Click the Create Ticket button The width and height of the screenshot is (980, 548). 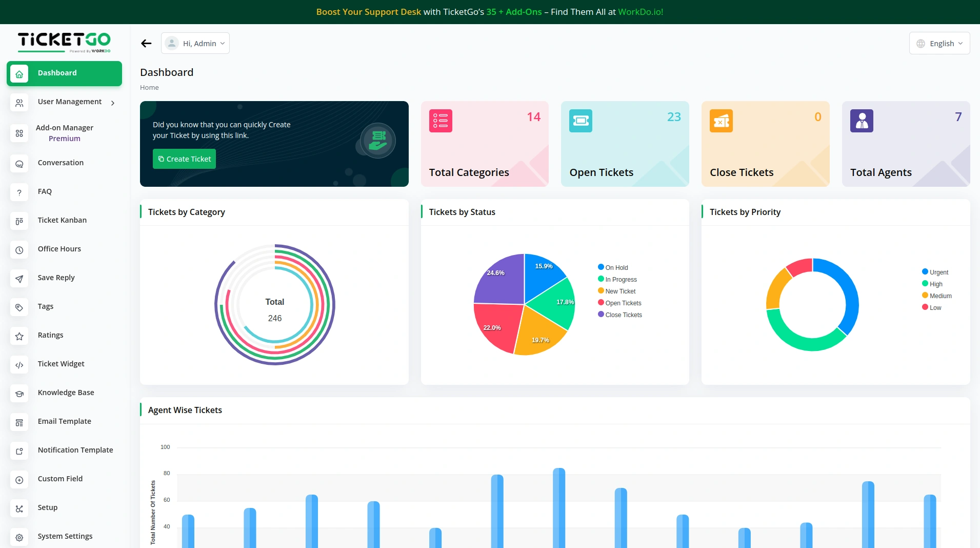coord(184,159)
